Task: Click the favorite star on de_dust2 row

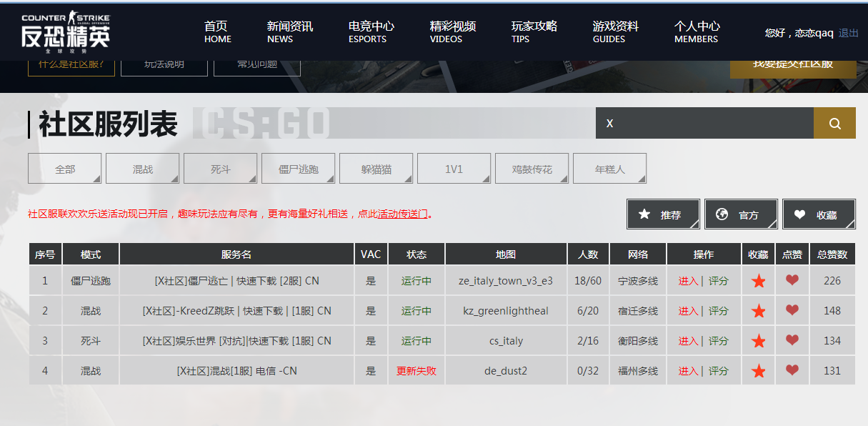Action: point(758,370)
